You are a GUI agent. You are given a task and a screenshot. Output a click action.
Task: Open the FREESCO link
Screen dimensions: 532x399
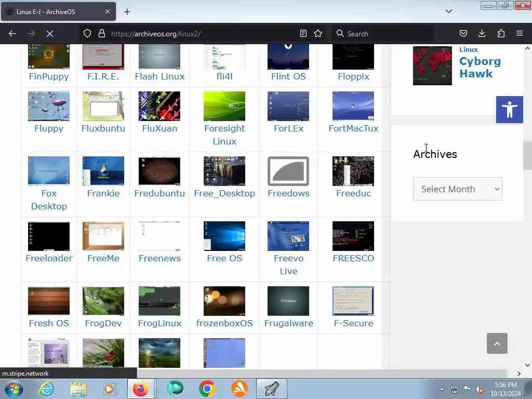tap(353, 258)
